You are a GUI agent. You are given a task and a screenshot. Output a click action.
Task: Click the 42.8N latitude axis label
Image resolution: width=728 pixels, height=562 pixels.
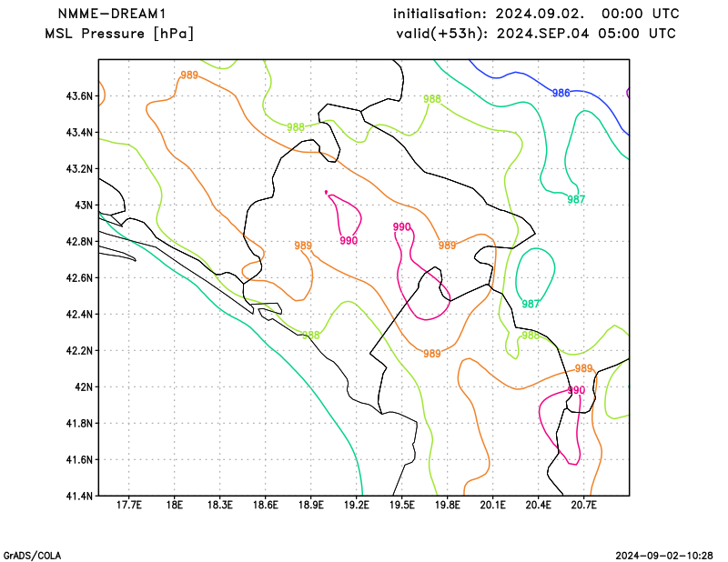[x=79, y=242]
